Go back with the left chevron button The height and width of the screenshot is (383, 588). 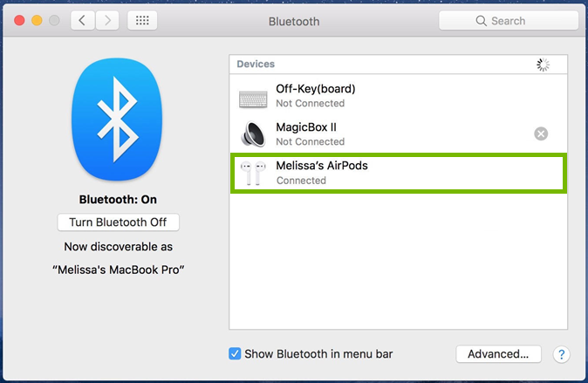(83, 20)
